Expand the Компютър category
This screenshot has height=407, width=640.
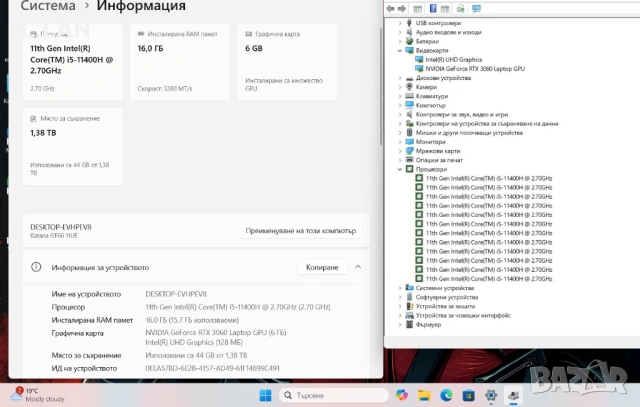(x=400, y=105)
